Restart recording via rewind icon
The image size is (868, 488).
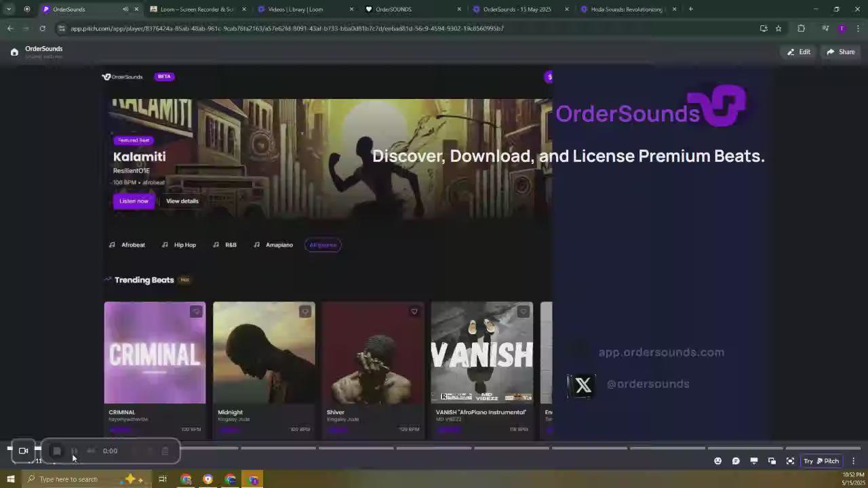[x=91, y=451]
